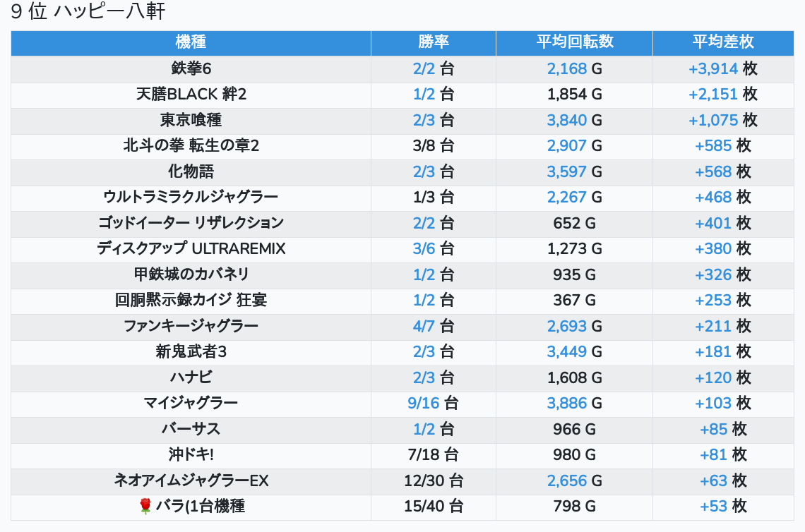This screenshot has height=532, width=805.
Task: Open ゴッドイーター リザレクション entry
Action: tap(191, 223)
